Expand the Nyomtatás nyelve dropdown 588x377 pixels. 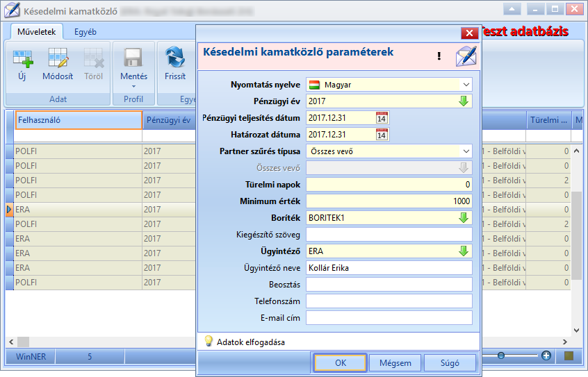466,85
